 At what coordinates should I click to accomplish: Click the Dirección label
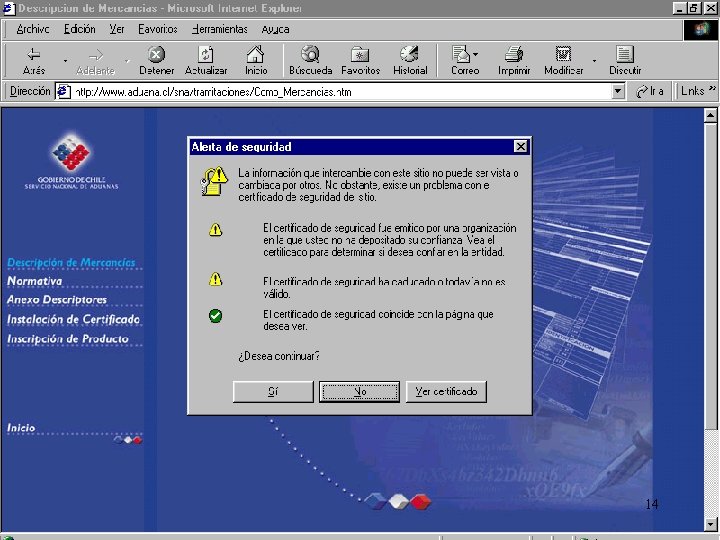tap(30, 91)
